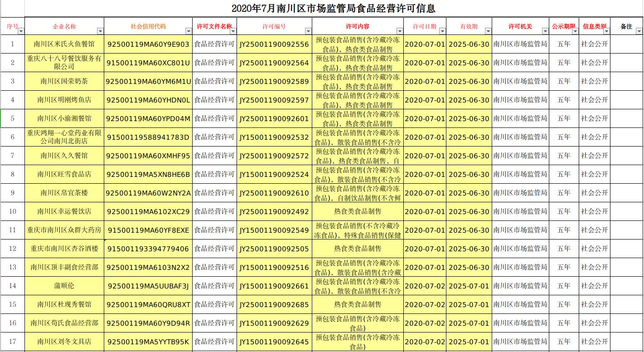Open the 公示期限 column filter dropdown

click(575, 31)
